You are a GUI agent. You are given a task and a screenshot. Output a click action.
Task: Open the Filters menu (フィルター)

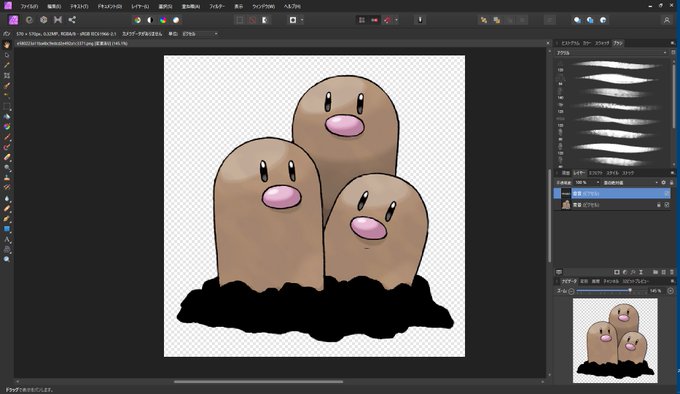[x=217, y=7]
